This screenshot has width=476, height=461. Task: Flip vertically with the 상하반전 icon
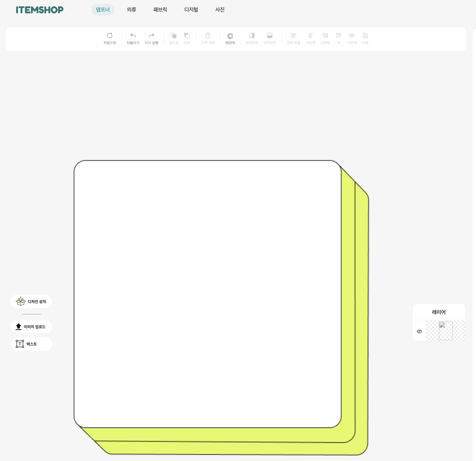click(x=269, y=36)
